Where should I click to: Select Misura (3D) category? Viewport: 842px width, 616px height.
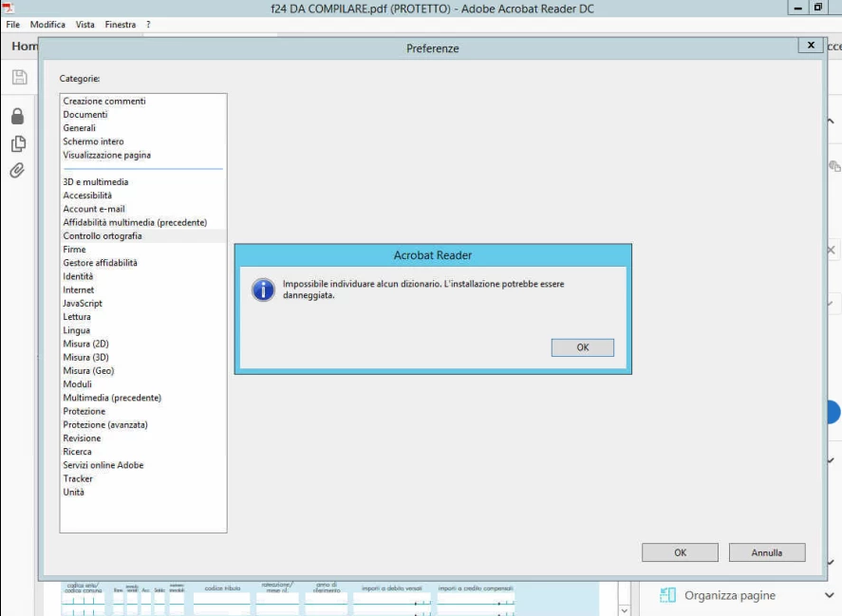(142, 357)
